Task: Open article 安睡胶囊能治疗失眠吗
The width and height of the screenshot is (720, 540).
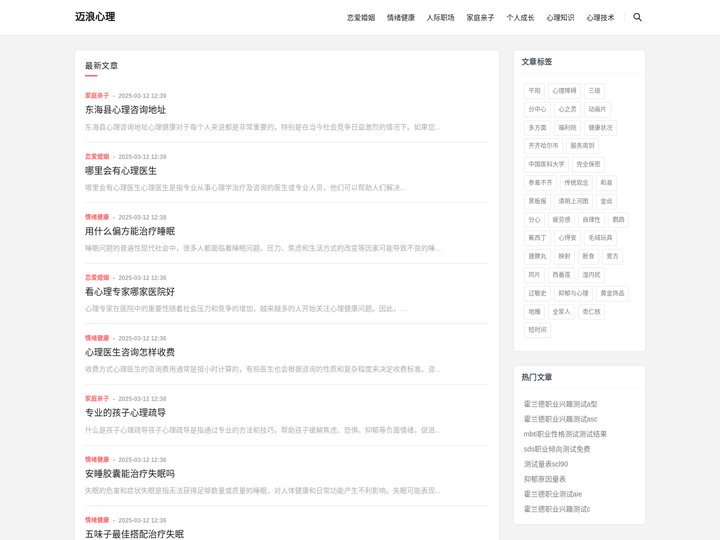Action: tap(130, 473)
